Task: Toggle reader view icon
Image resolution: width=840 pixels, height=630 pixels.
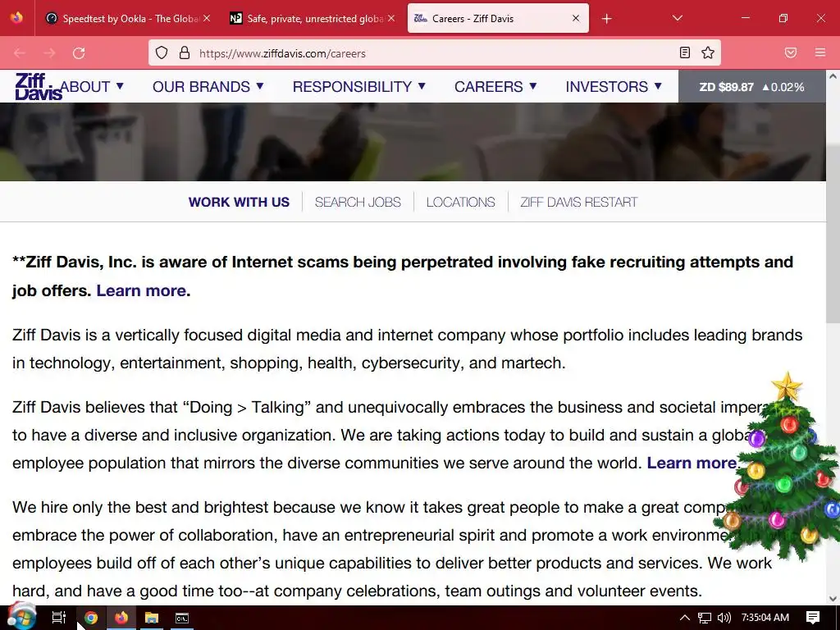Action: 685,52
